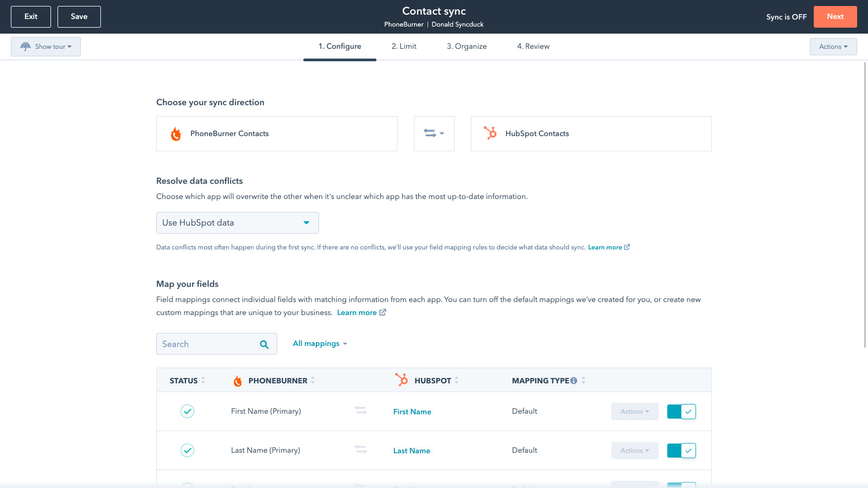Open the Use HubSpot data dropdown

pos(237,223)
